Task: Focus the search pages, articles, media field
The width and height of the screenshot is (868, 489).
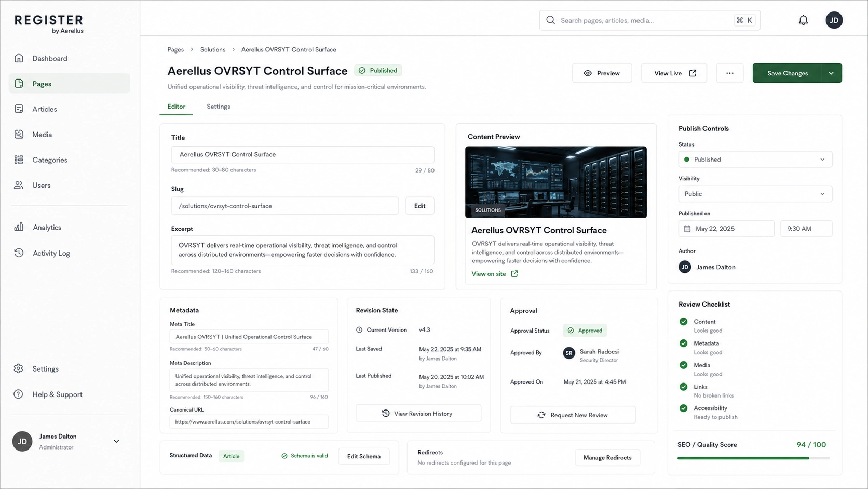Action: click(650, 20)
